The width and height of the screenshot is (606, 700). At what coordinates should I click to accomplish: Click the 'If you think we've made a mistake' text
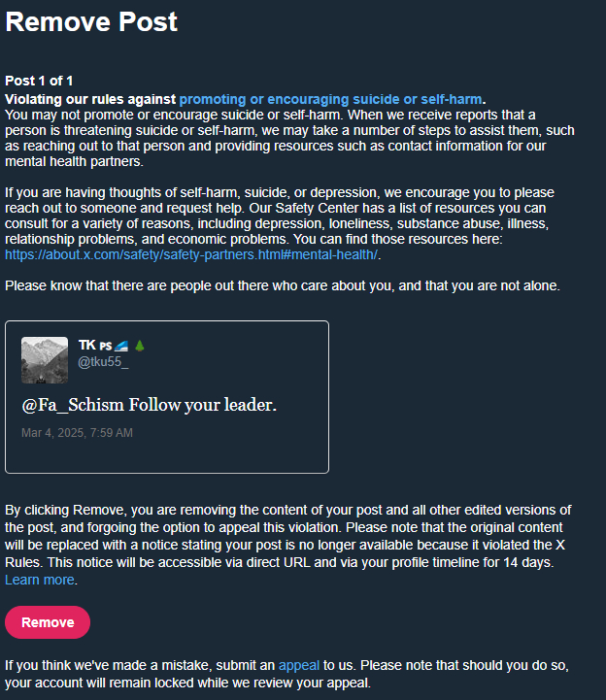[136, 665]
